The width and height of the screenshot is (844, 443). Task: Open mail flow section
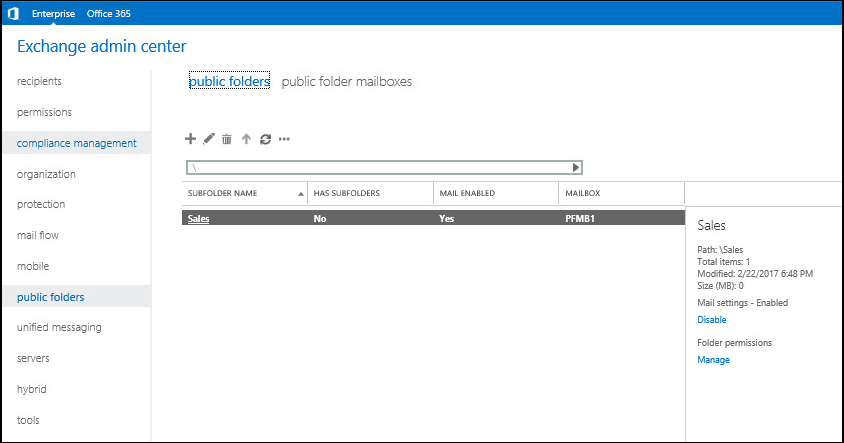38,235
